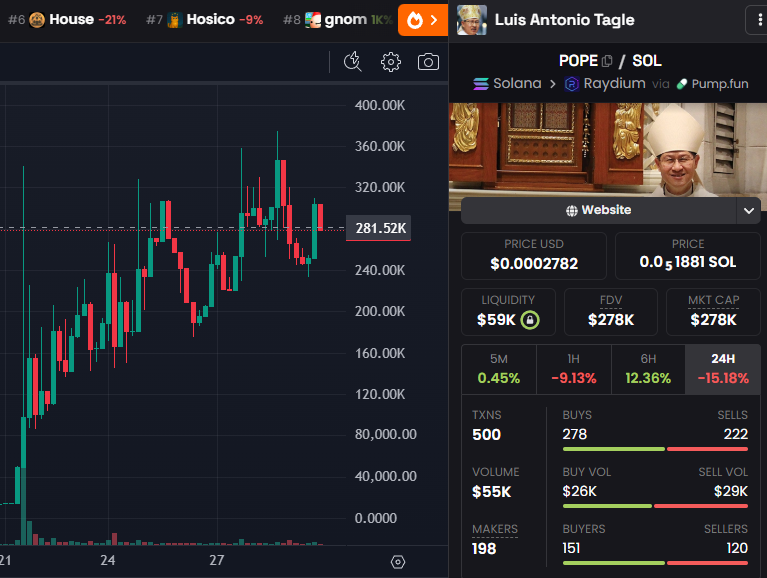Click the MKT CAP $278K box
Screen dimensions: 767x578
pyautogui.click(x=713, y=312)
